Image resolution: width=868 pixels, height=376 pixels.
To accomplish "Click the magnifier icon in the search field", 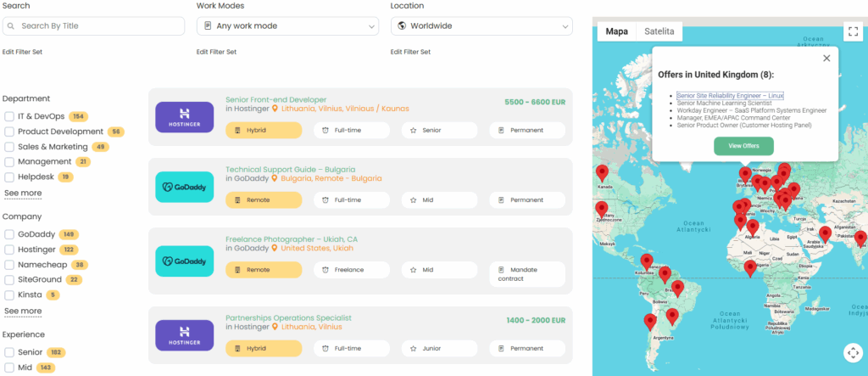I will click(11, 26).
